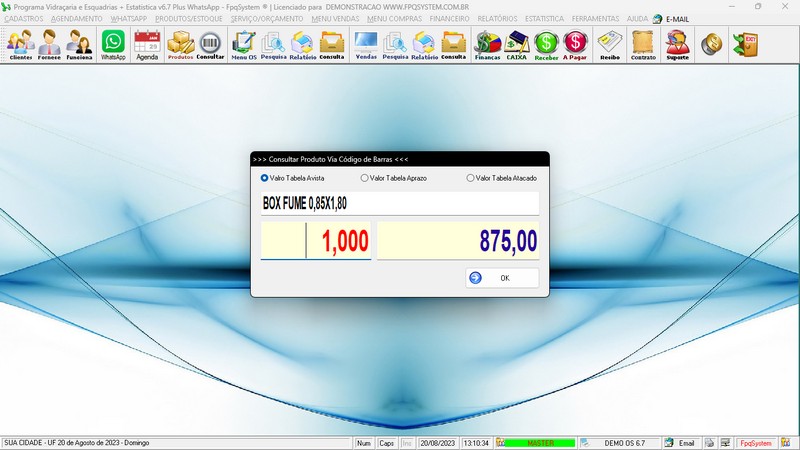Open the Finanças pie chart icon
This screenshot has height=450, width=800.
[x=487, y=45]
